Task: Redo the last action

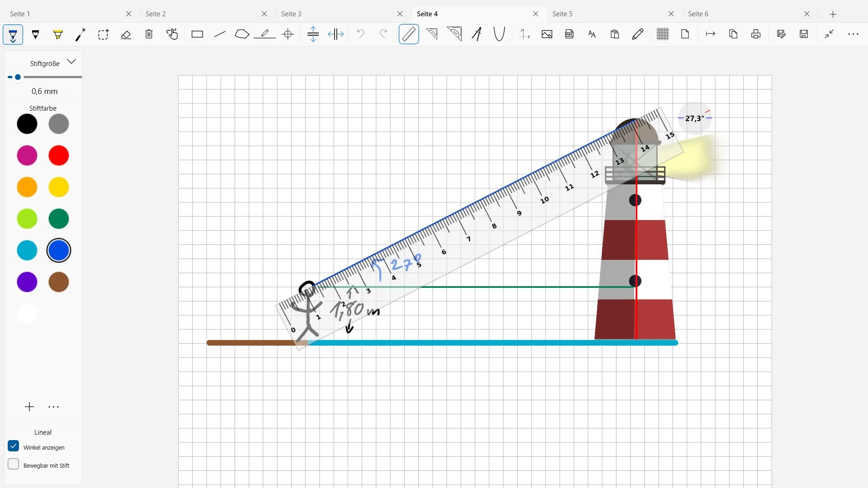Action: tap(383, 34)
